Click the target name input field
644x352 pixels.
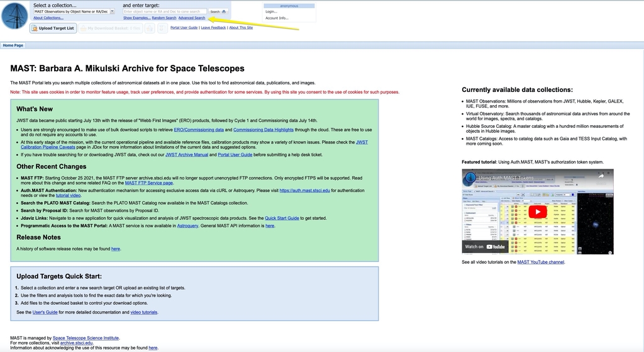coord(164,11)
